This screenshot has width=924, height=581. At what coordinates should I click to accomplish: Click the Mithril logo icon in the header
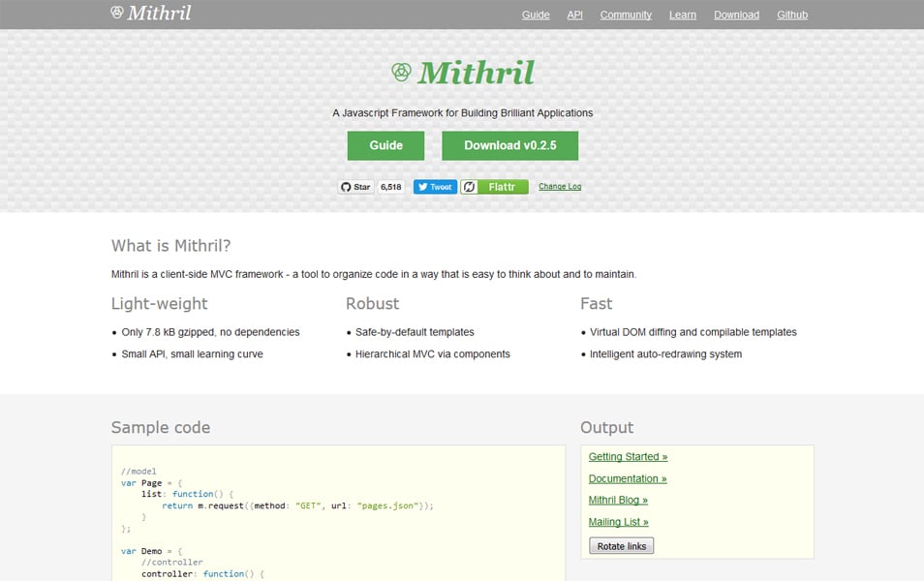(117, 13)
